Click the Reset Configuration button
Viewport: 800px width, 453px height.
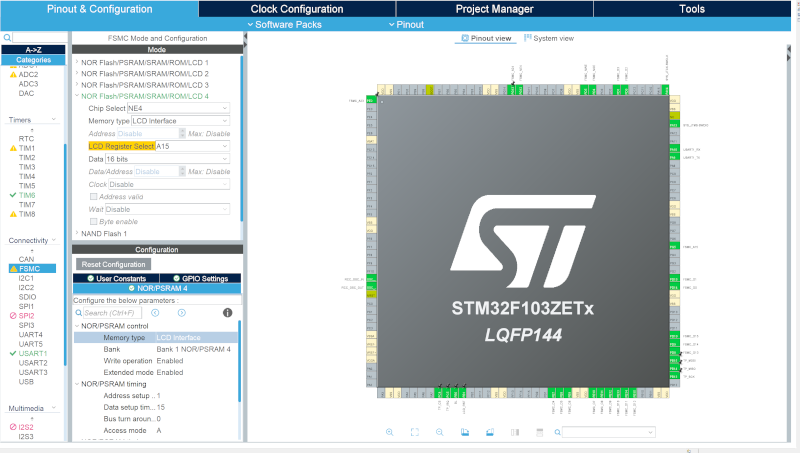(x=113, y=264)
